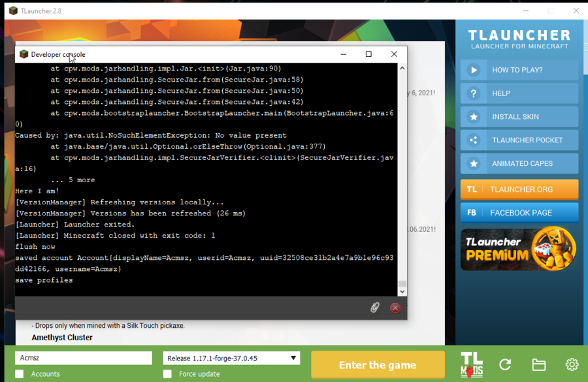588x382 pixels.
Task: Select the ANIMATED CAPES menu item
Action: tap(519, 163)
